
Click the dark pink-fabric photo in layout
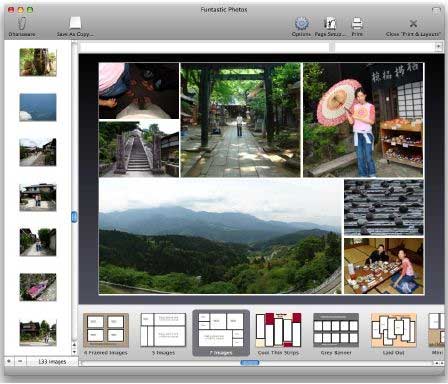[x=139, y=91]
